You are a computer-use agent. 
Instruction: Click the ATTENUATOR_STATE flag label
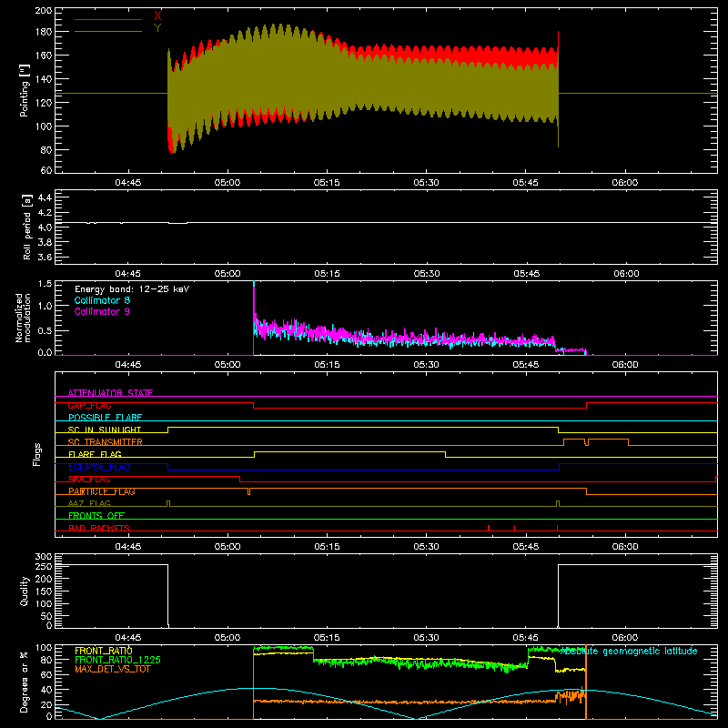110,393
